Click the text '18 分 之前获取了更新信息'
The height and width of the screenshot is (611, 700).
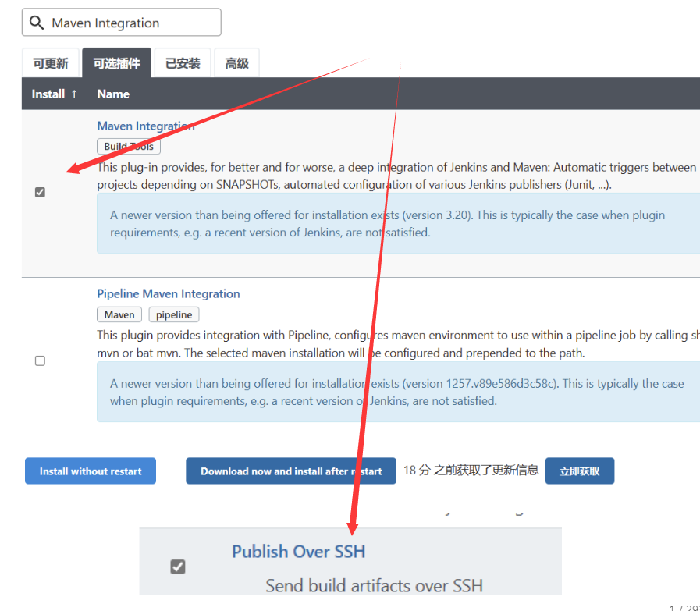pos(471,471)
